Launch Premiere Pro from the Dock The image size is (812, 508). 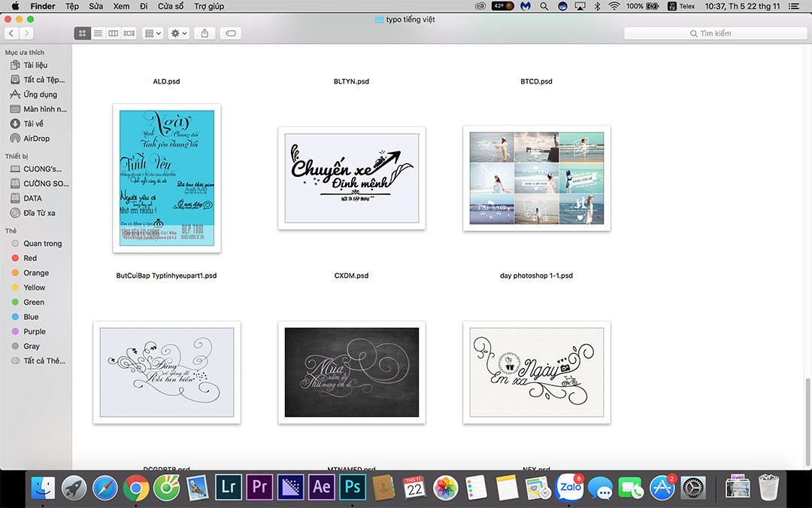point(259,487)
